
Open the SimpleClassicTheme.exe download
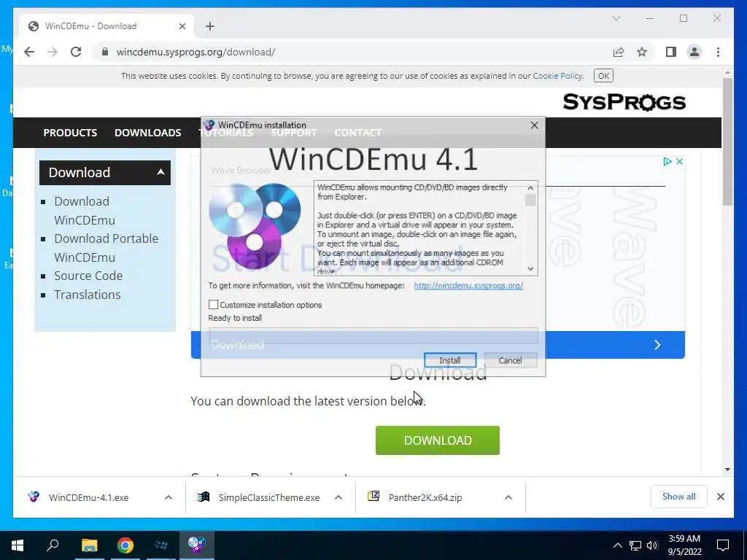[x=259, y=497]
